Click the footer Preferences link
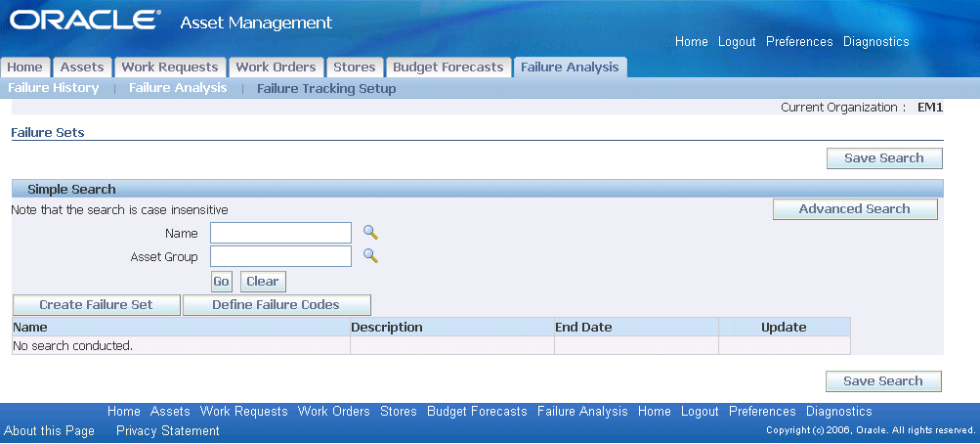 (x=762, y=412)
